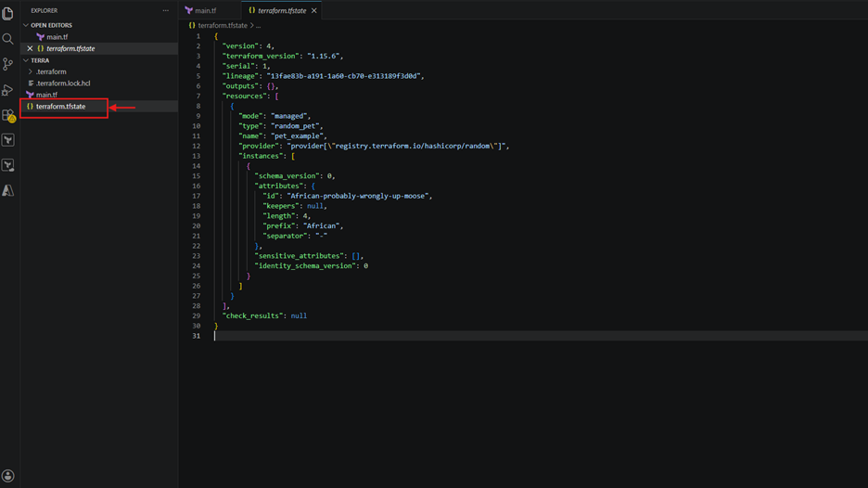The image size is (868, 488).
Task: Click the "keepers" null value
Action: (x=315, y=206)
